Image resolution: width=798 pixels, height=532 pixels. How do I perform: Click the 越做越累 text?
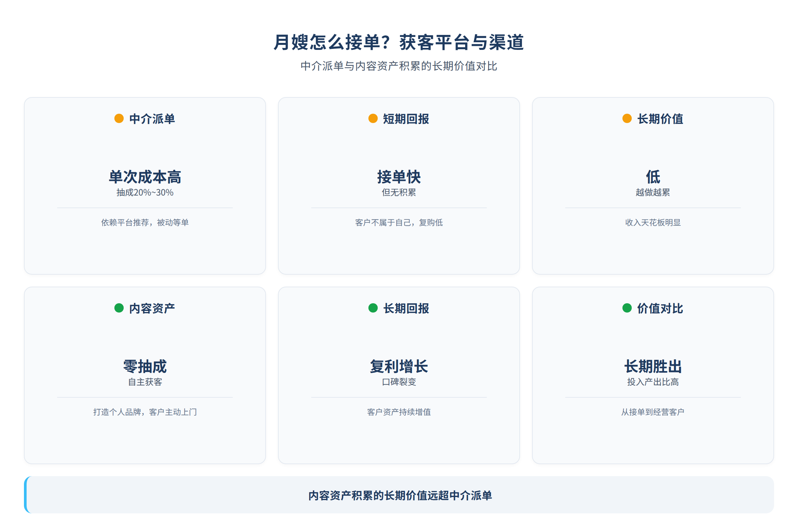click(653, 193)
